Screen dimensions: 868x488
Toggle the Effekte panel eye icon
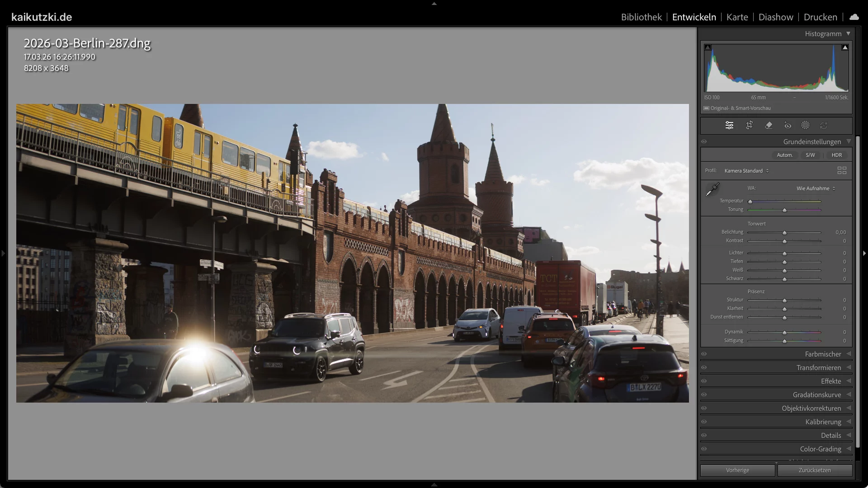704,381
